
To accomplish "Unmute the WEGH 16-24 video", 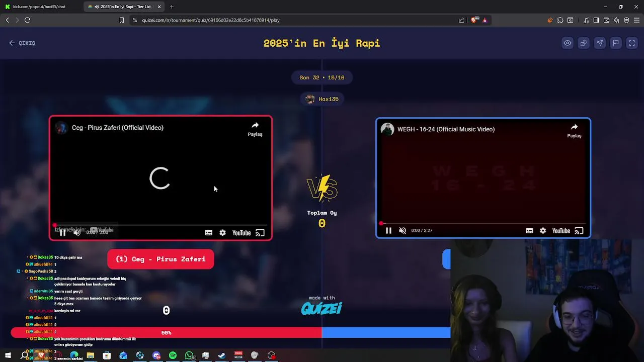I will [403, 230].
